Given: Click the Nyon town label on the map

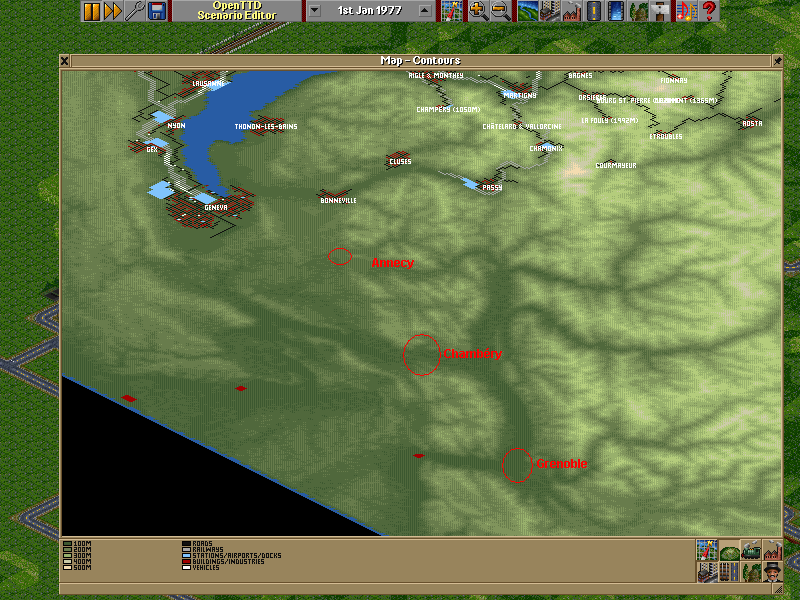Looking at the screenshot, I should coord(177,126).
